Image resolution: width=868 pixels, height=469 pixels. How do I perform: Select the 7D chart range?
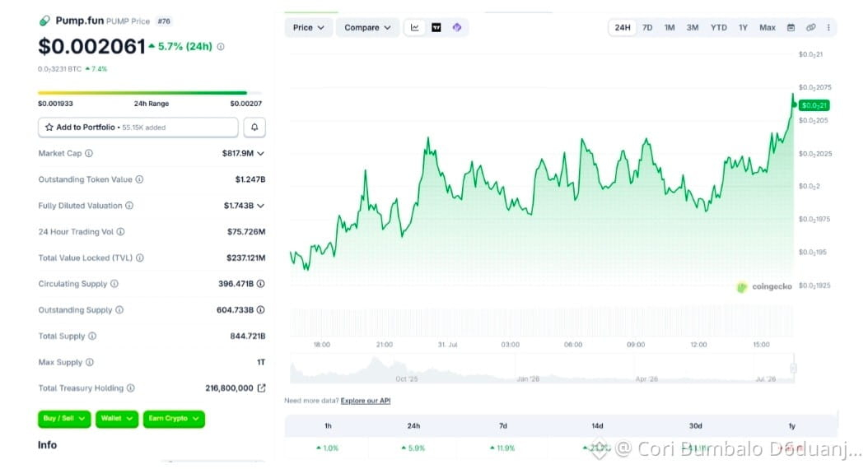point(647,28)
